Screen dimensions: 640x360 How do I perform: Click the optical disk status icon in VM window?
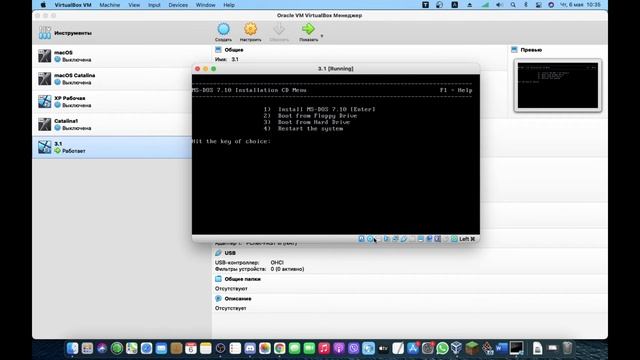tap(370, 239)
